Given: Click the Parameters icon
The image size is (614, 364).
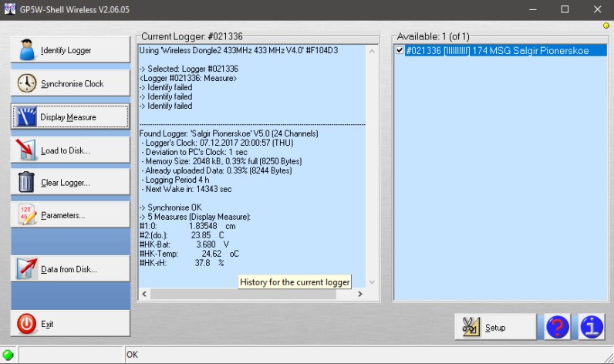Looking at the screenshot, I should pyautogui.click(x=27, y=215).
